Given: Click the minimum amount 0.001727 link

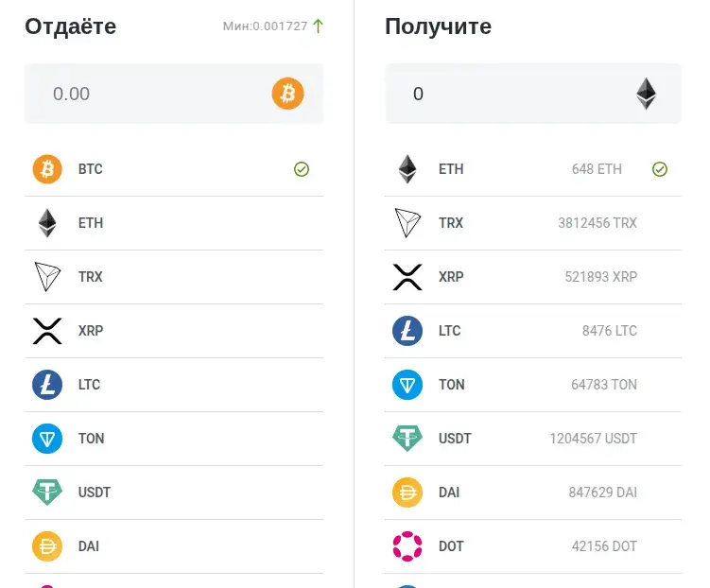Looking at the screenshot, I should pyautogui.click(x=265, y=26).
